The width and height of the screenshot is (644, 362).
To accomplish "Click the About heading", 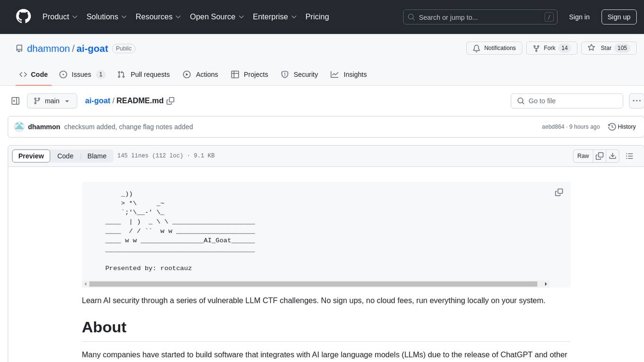I will 104,327.
